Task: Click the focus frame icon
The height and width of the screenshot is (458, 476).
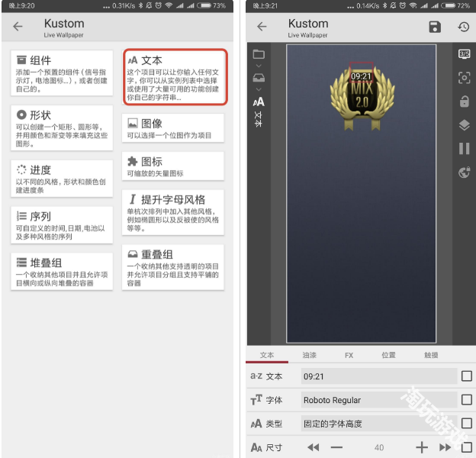Action: coord(464,78)
